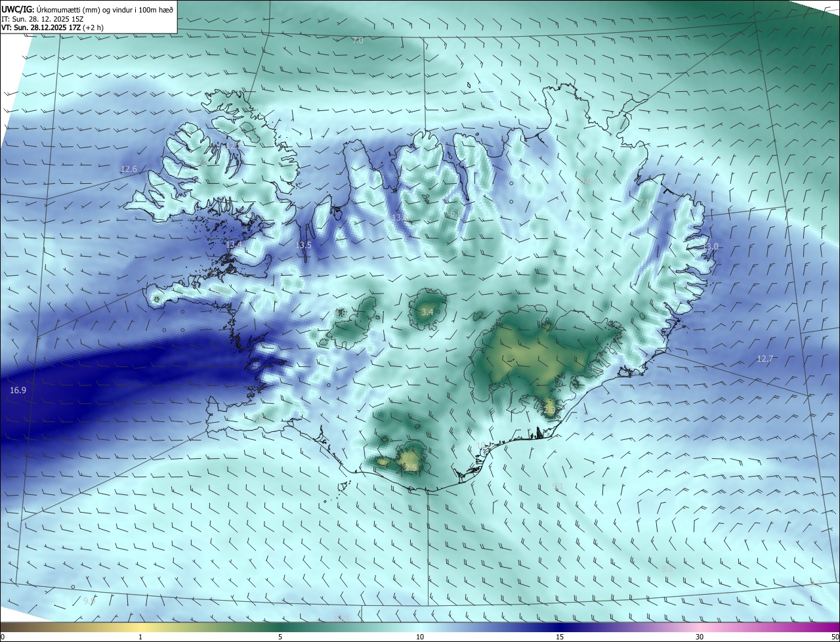Screen dimensions: 840x642
Task: Click the colorbar tick label 5
Action: pos(280,637)
